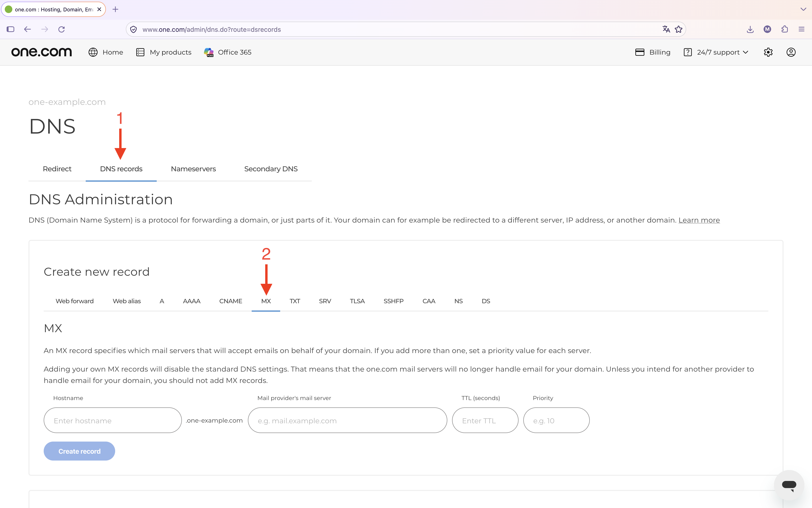Select the TXT record type
The height and width of the screenshot is (508, 812).
click(295, 301)
